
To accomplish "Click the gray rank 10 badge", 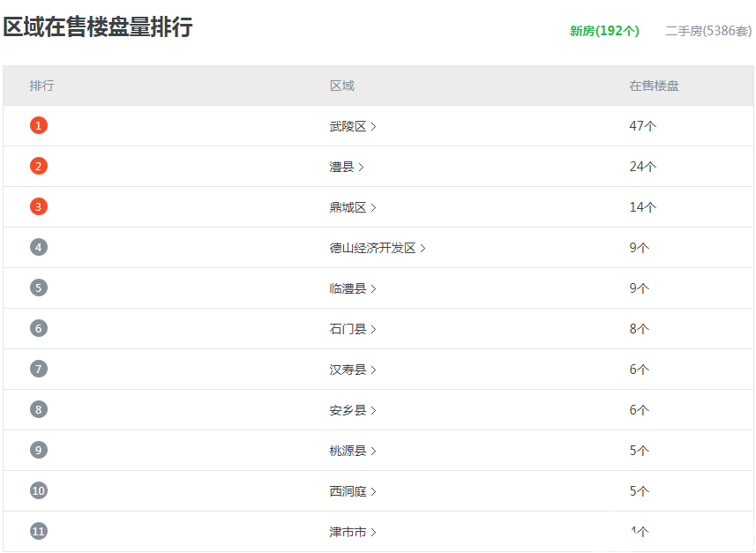I will pos(38,490).
